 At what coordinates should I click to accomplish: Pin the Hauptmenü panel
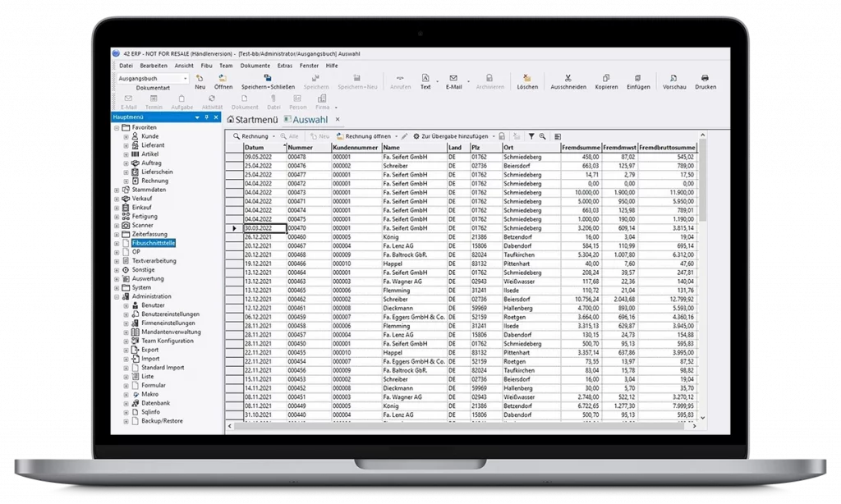coord(206,117)
